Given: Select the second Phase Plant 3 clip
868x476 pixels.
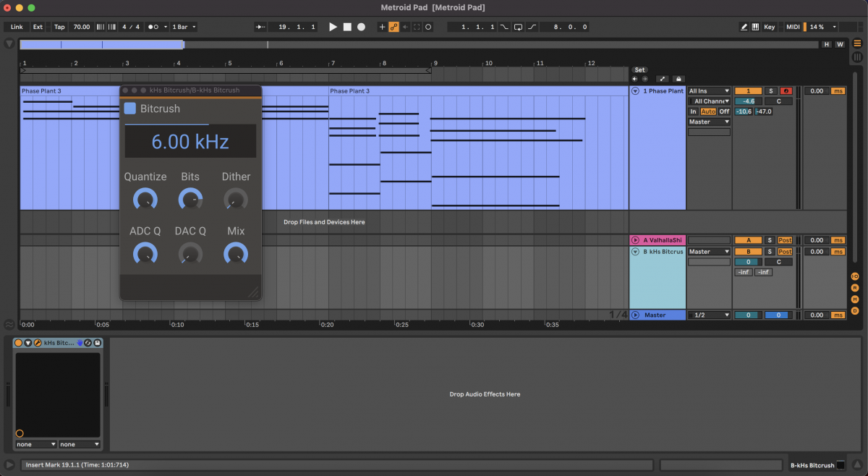Looking at the screenshot, I should [x=478, y=91].
